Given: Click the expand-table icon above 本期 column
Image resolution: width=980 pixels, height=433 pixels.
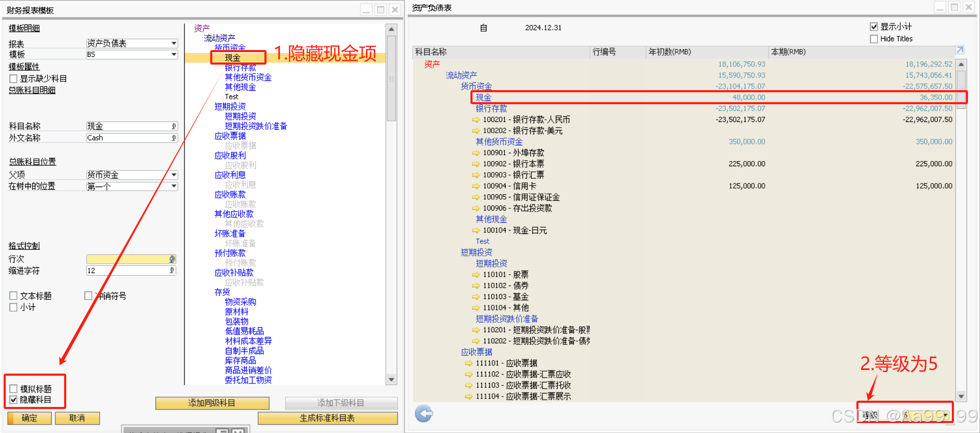Looking at the screenshot, I should (x=960, y=50).
